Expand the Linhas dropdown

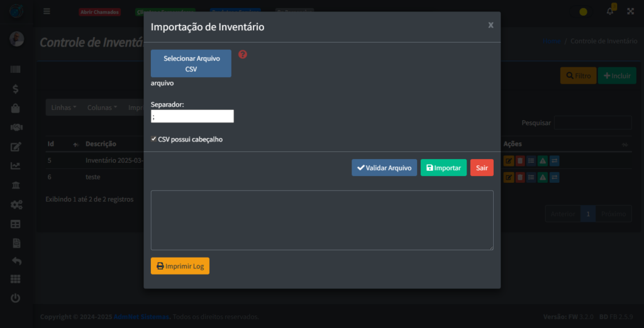point(64,107)
